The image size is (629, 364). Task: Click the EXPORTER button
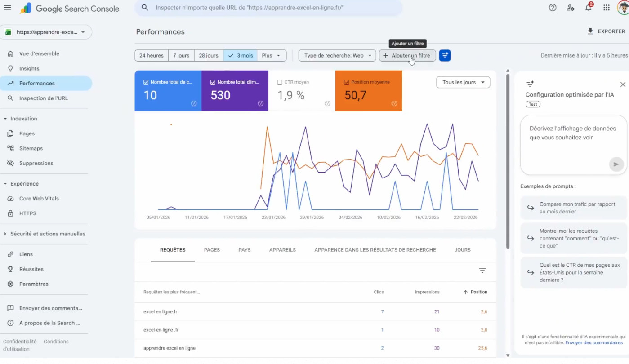pos(606,31)
